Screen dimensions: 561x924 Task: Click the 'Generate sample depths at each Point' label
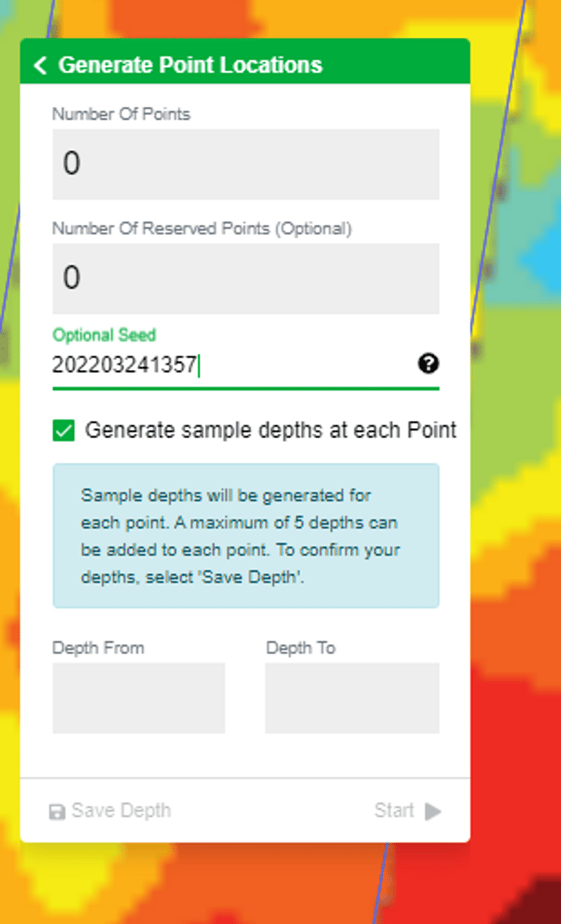271,430
